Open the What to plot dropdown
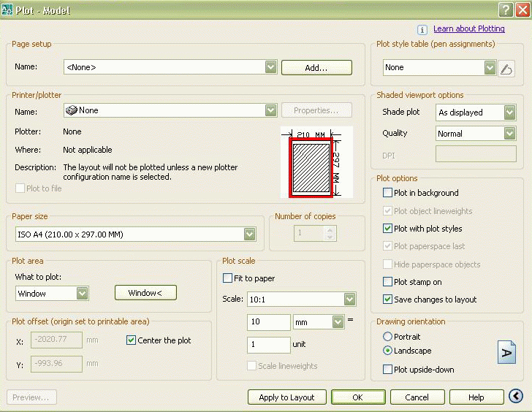The image size is (532, 412). point(82,294)
